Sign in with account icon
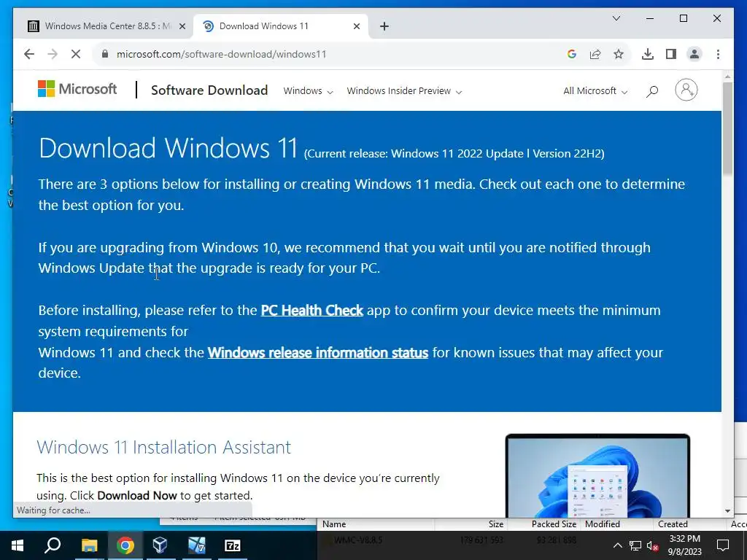The image size is (747, 560). pyautogui.click(x=686, y=90)
